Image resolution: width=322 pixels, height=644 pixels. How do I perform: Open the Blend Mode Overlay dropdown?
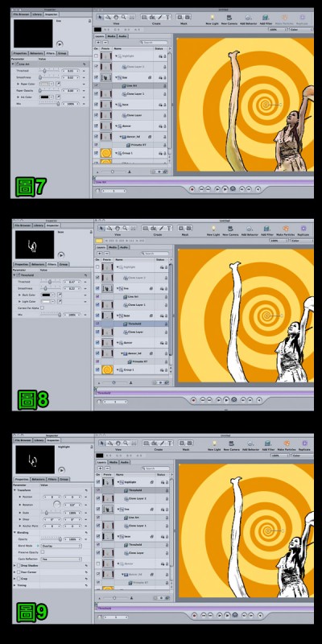tap(61, 546)
